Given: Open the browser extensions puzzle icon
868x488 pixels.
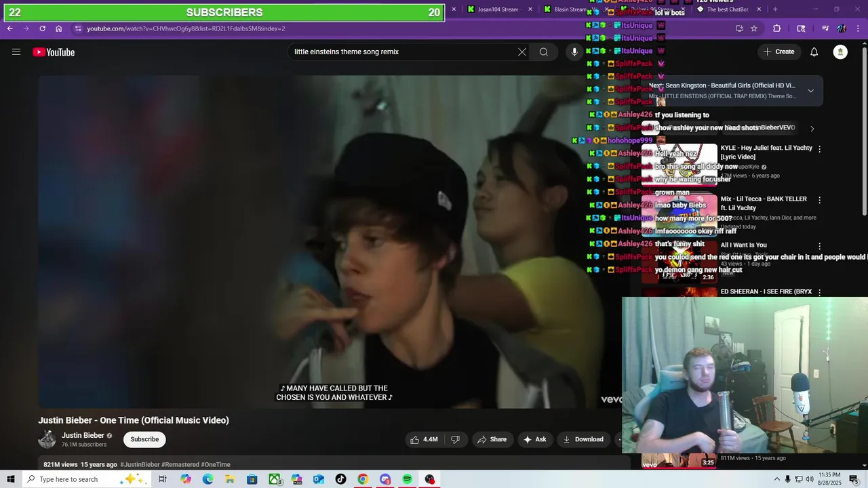Looking at the screenshot, I should click(x=777, y=28).
